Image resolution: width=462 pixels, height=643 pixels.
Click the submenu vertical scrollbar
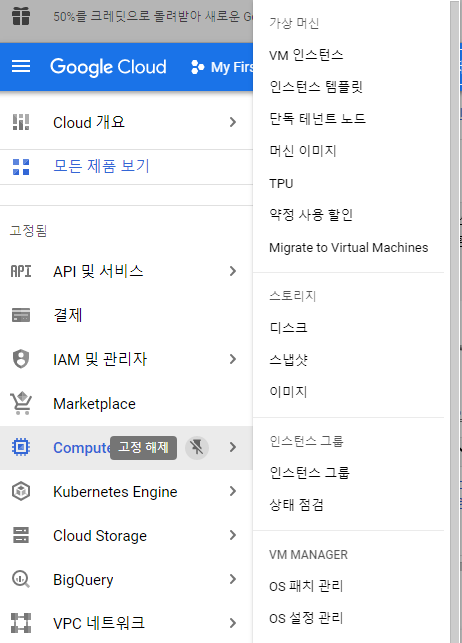(x=454, y=322)
